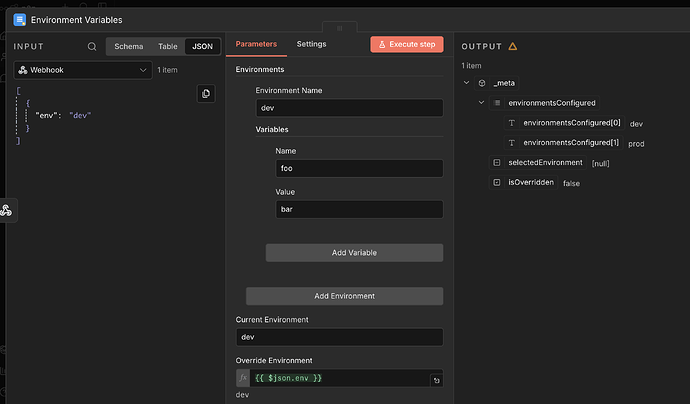
Task: Click the Environment Name input field
Action: (349, 109)
